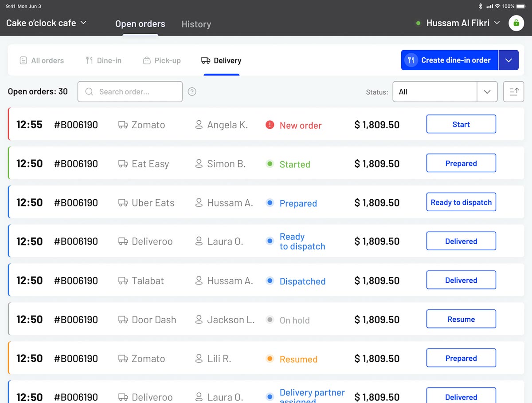The width and height of the screenshot is (532, 403).
Task: Click the help question mark icon
Action: tap(192, 92)
